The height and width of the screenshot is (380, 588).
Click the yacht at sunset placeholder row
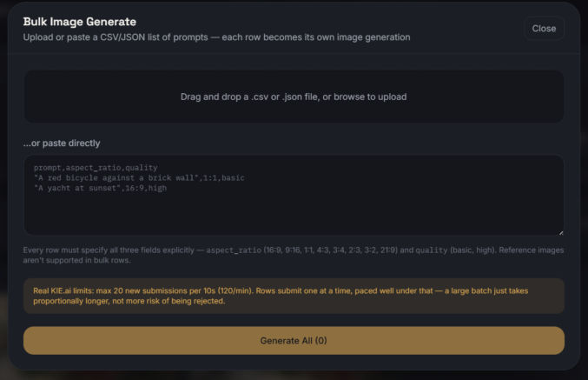100,188
